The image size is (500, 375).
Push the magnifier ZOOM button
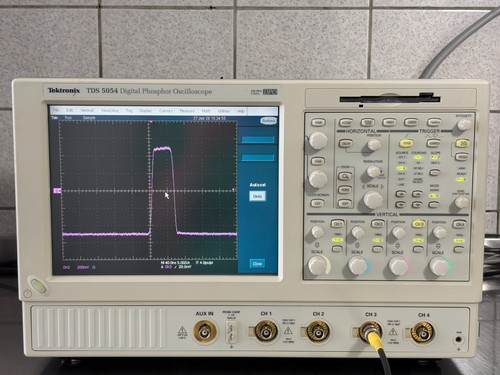pos(345,176)
